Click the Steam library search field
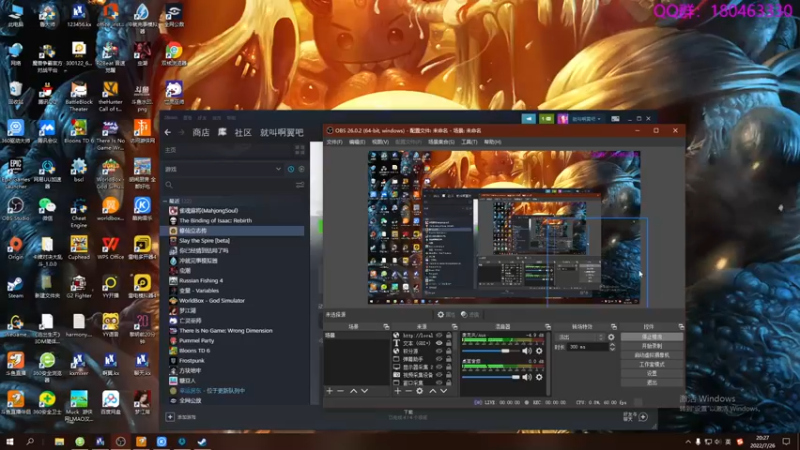 [229, 185]
